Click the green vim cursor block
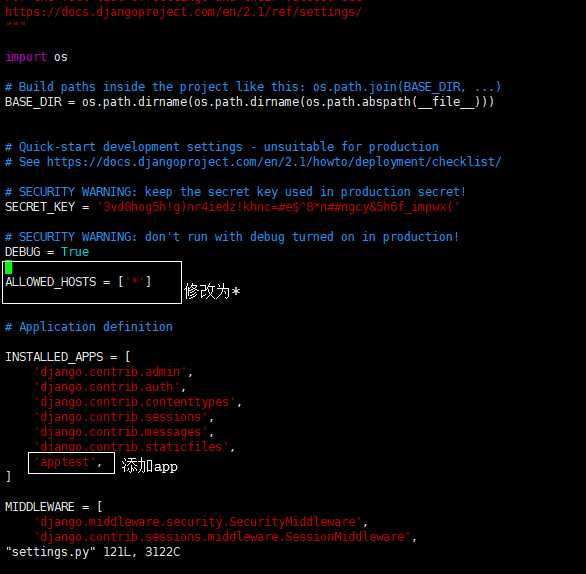586x574 pixels. click(x=9, y=267)
